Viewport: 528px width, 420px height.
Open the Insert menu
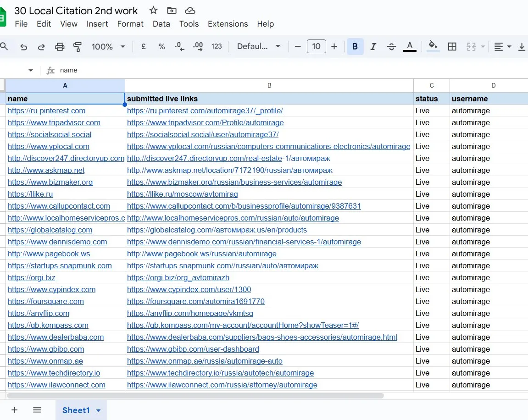pyautogui.click(x=97, y=24)
